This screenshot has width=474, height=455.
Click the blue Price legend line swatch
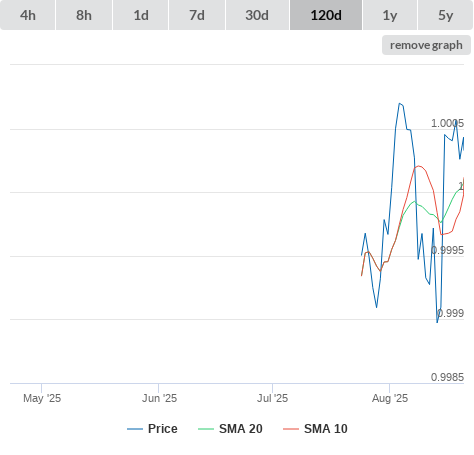pos(135,429)
